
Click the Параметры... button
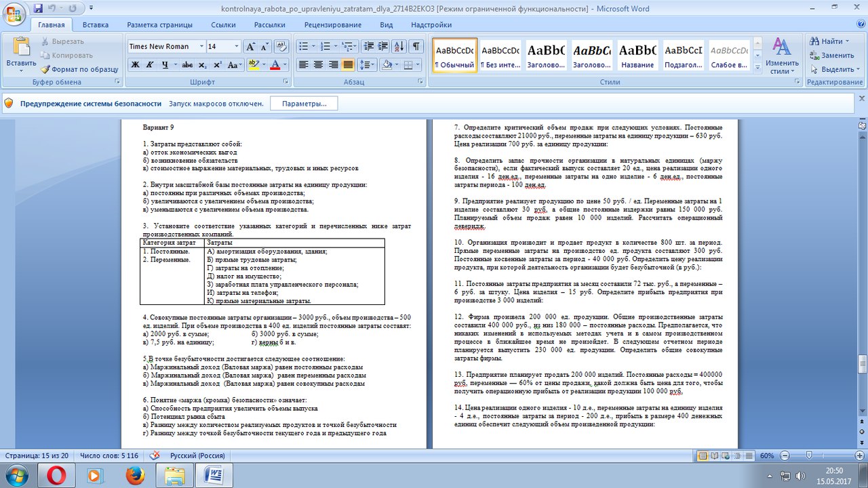[x=304, y=104]
